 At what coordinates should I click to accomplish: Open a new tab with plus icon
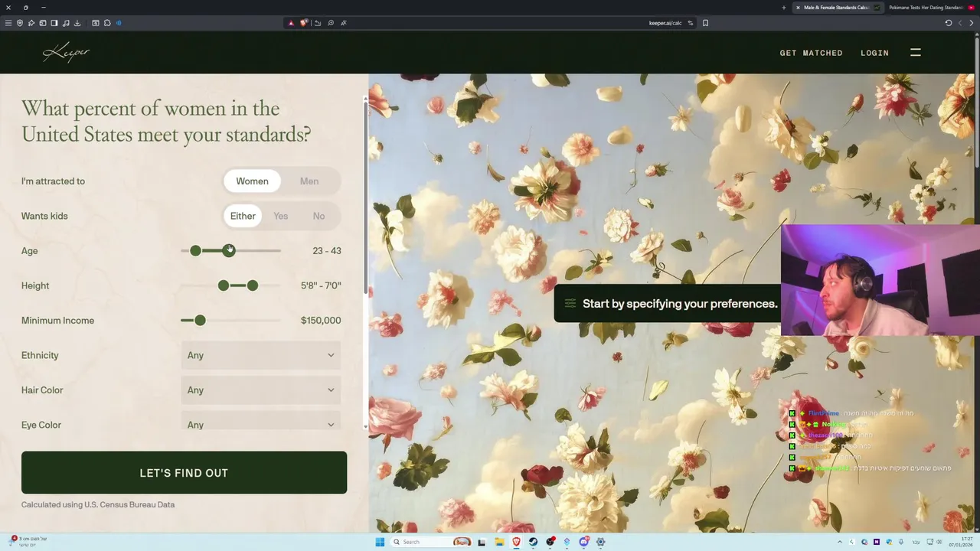(783, 8)
